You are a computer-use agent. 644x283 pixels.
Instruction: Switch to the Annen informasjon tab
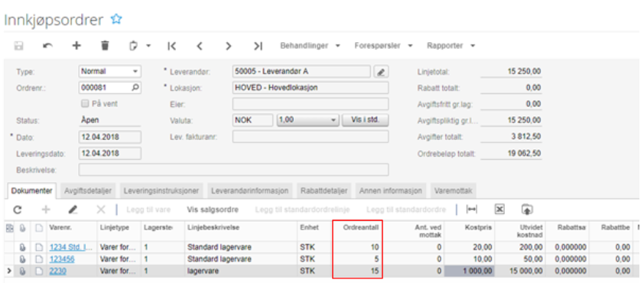point(391,191)
